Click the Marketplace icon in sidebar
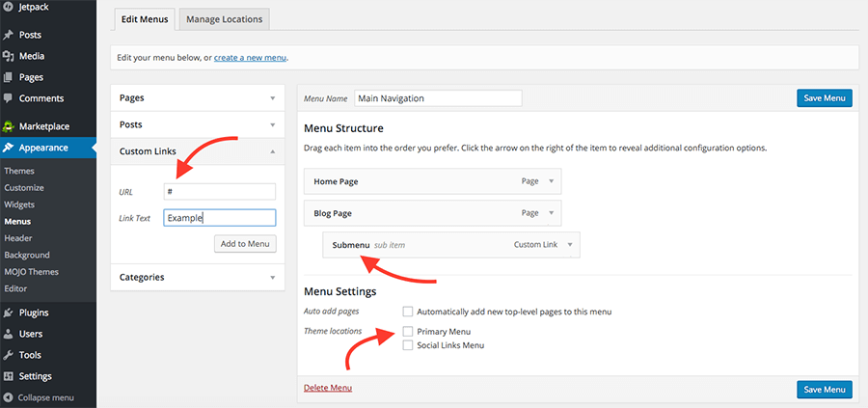This screenshot has height=408, width=868. [x=8, y=126]
